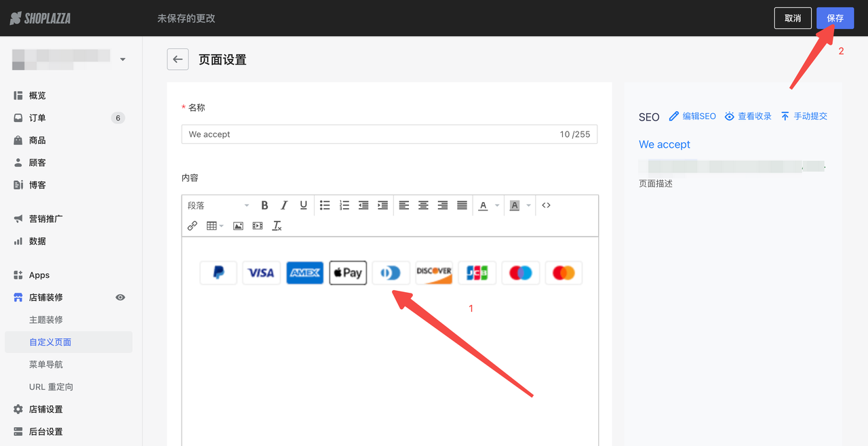Justify the text
The height and width of the screenshot is (446, 868).
click(x=462, y=205)
